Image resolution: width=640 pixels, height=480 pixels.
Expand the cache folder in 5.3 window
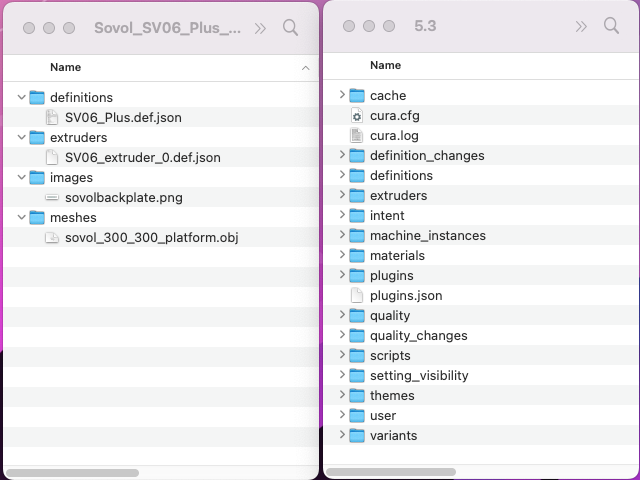pyautogui.click(x=342, y=95)
